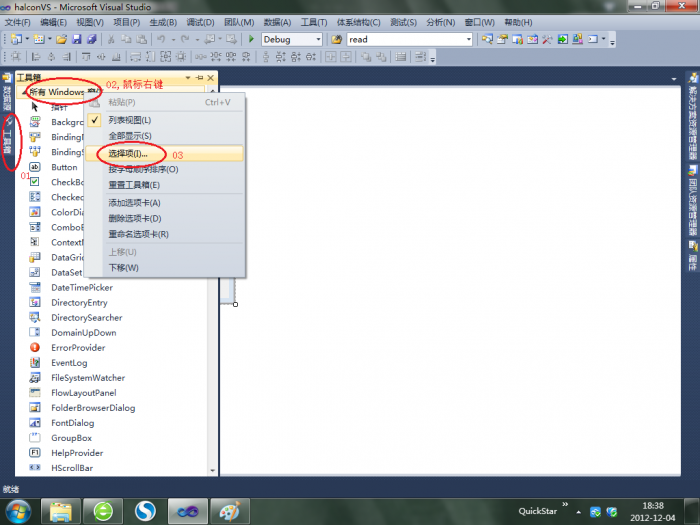Open the toolbox window position dropdown arrow
This screenshot has width=700, height=525.
coord(188,78)
